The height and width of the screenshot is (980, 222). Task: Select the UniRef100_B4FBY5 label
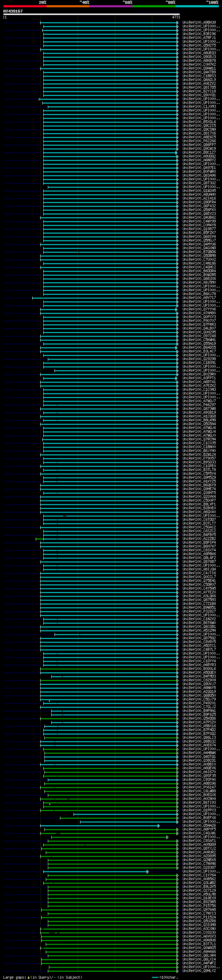click(x=199, y=535)
